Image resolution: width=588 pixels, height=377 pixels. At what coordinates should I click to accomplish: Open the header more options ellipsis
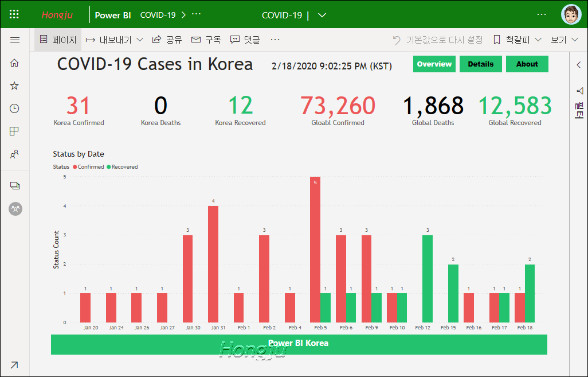click(542, 14)
